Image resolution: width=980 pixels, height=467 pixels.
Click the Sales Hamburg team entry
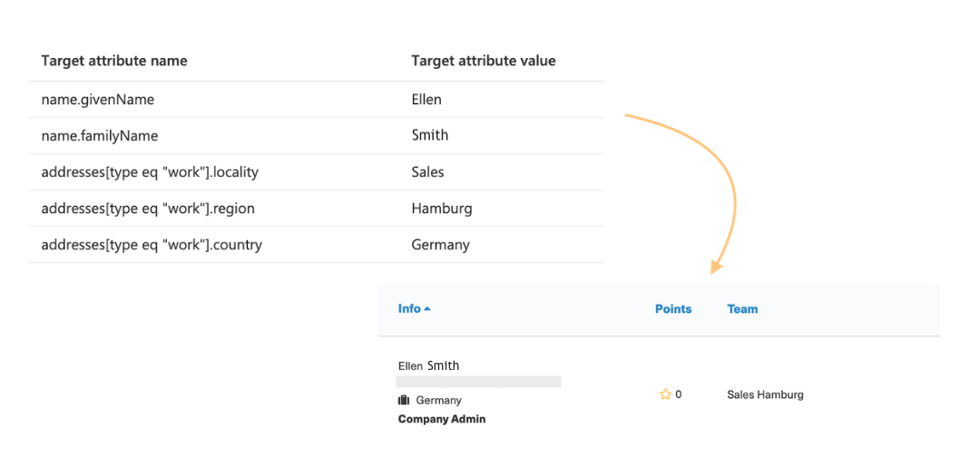[766, 394]
